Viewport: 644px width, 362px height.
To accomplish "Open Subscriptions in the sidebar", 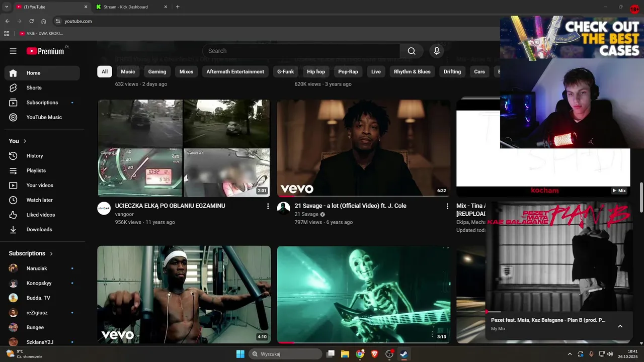I will 42,103.
